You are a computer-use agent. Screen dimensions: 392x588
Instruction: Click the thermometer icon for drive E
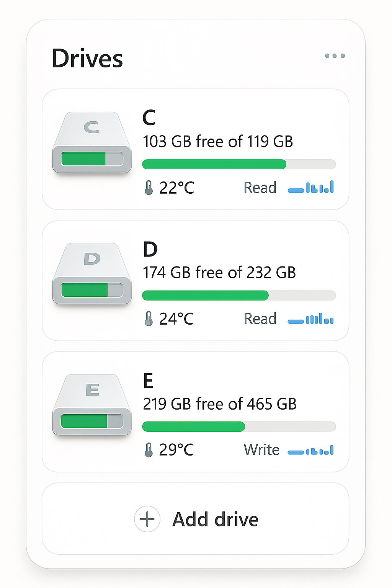(149, 450)
